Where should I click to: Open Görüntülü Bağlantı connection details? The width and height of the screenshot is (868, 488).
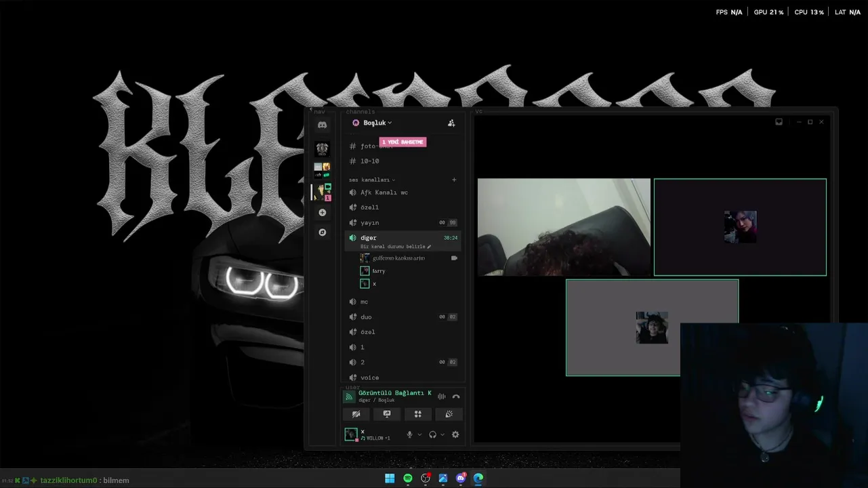click(394, 393)
